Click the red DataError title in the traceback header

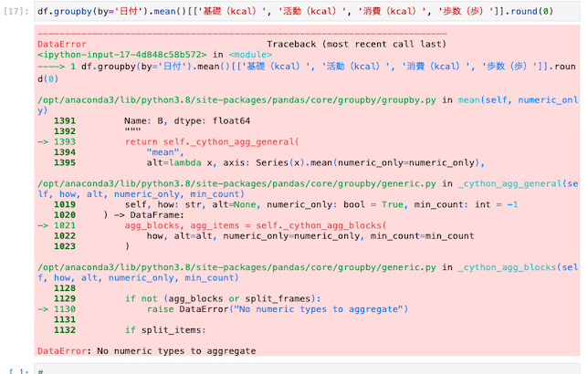pyautogui.click(x=62, y=45)
